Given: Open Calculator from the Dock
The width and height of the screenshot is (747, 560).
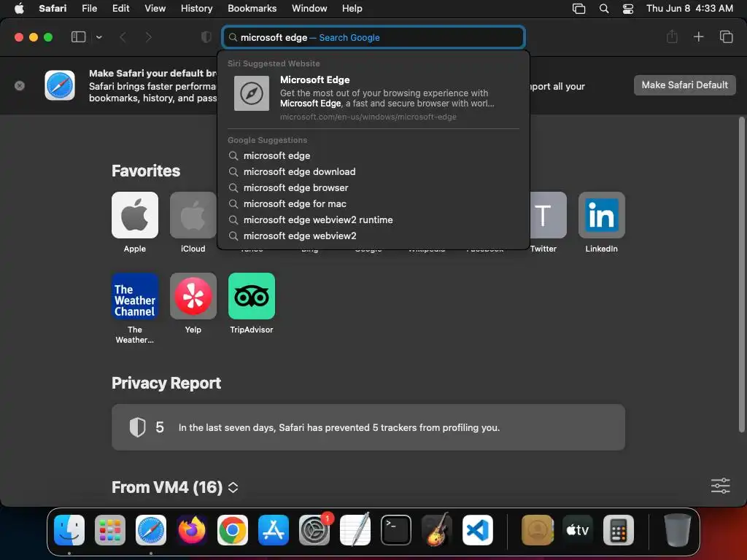Looking at the screenshot, I should coord(619,530).
